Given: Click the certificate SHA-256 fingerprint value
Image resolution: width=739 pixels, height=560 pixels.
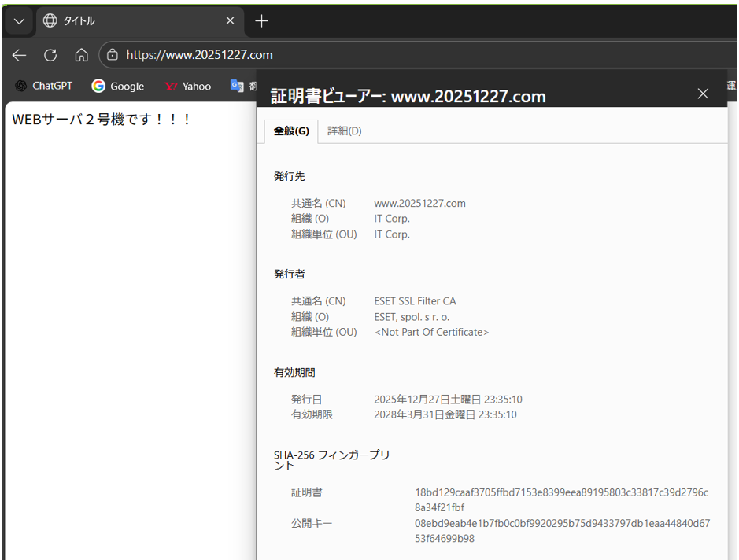Looking at the screenshot, I should 561,500.
